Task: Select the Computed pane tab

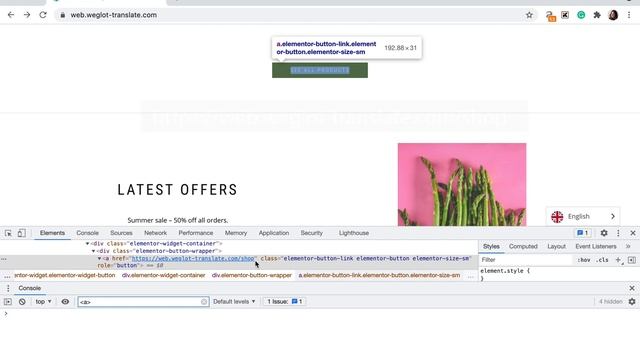Action: pyautogui.click(x=523, y=247)
